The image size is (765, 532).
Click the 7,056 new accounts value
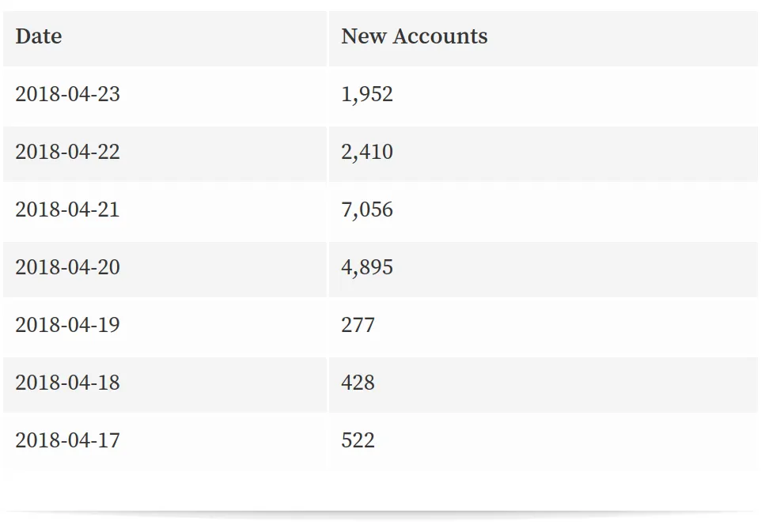(x=367, y=210)
